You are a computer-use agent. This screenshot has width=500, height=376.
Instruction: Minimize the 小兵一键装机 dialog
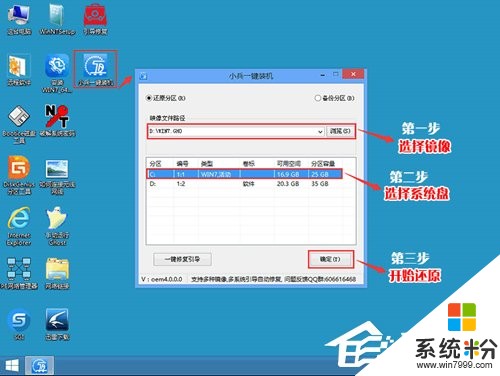323,75
